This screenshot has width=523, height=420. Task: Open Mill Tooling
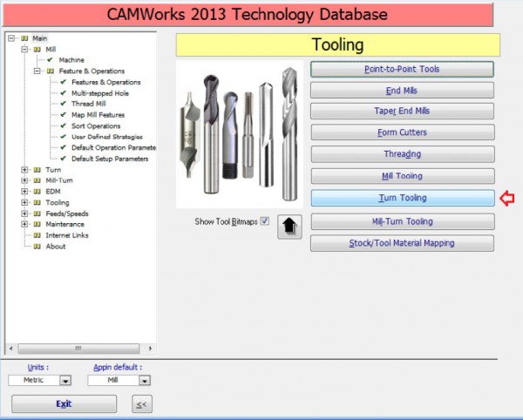tap(403, 176)
